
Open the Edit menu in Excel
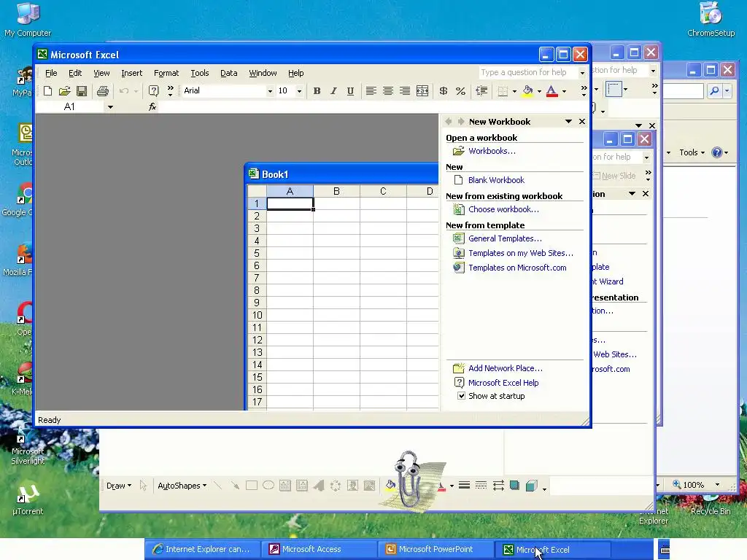point(75,74)
